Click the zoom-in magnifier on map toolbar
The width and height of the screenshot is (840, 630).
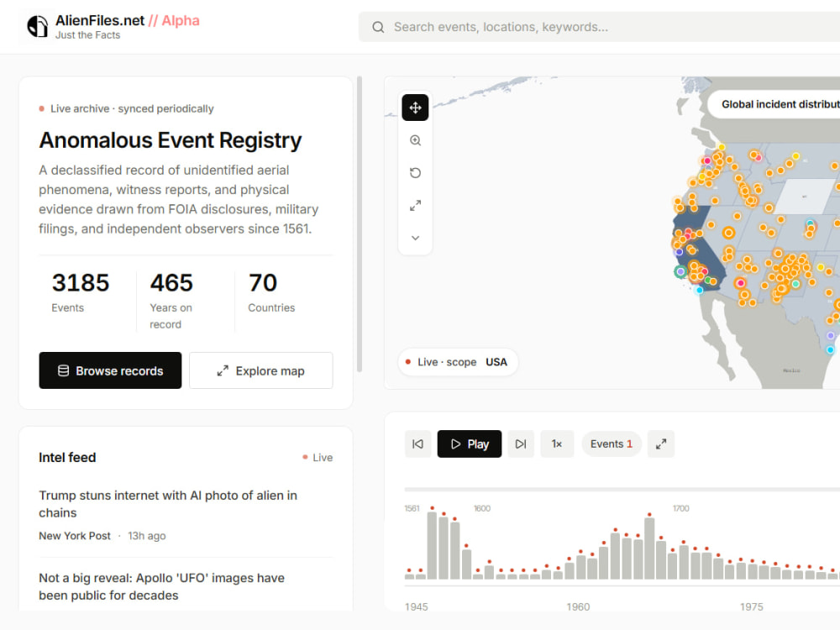point(415,140)
